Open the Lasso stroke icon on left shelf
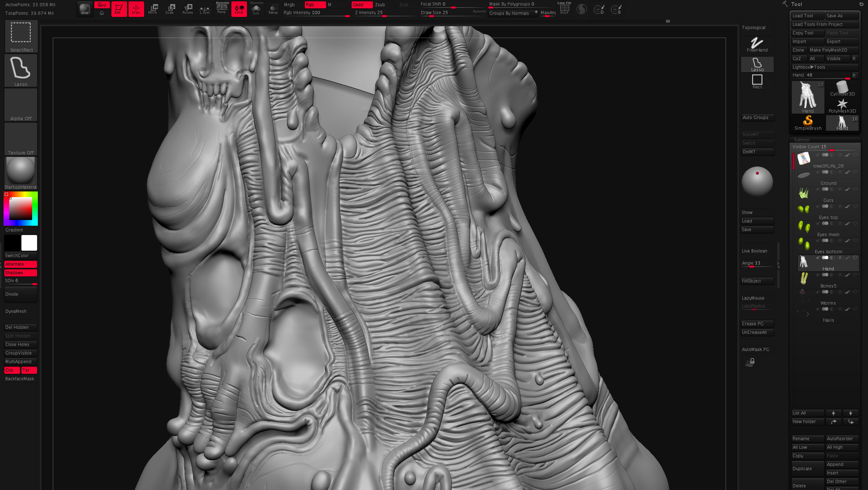 (x=21, y=70)
